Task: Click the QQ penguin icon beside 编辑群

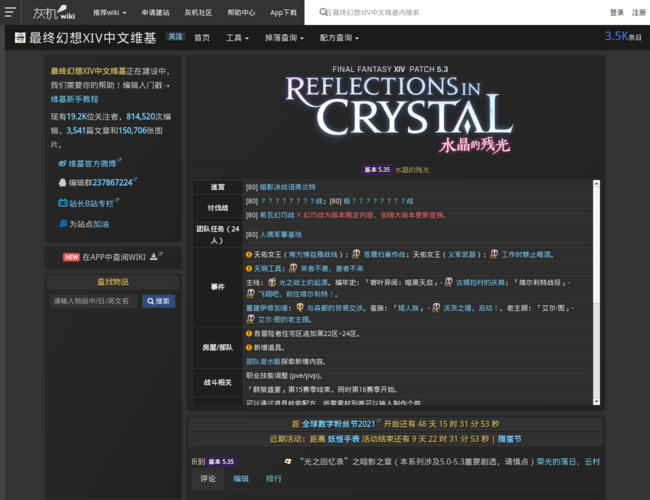Action: (x=62, y=183)
